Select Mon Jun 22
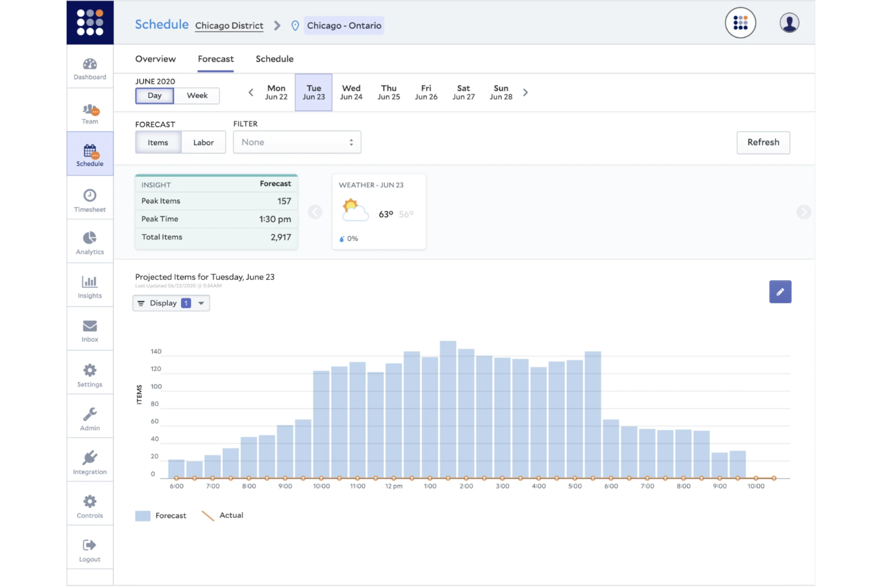882x588 pixels. coord(277,92)
